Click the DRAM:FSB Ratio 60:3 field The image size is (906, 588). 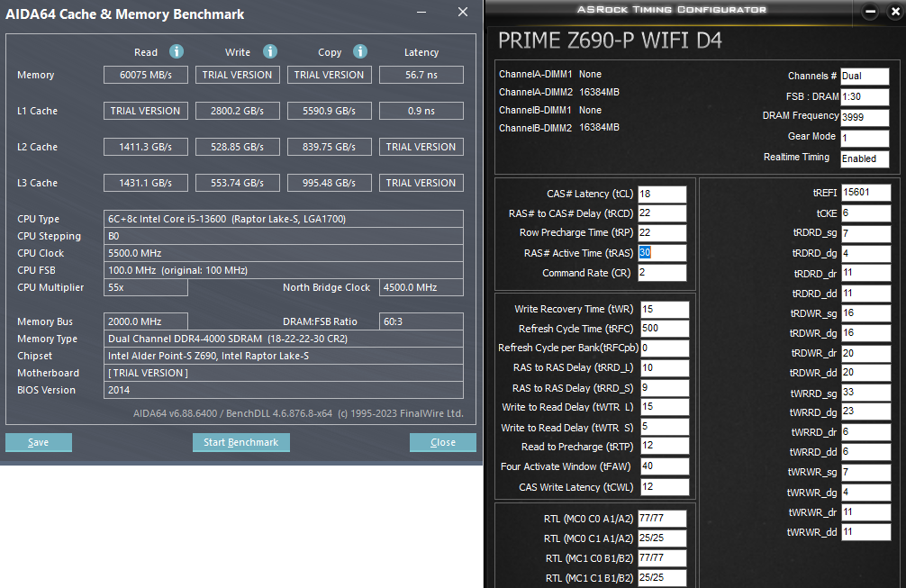click(x=421, y=321)
